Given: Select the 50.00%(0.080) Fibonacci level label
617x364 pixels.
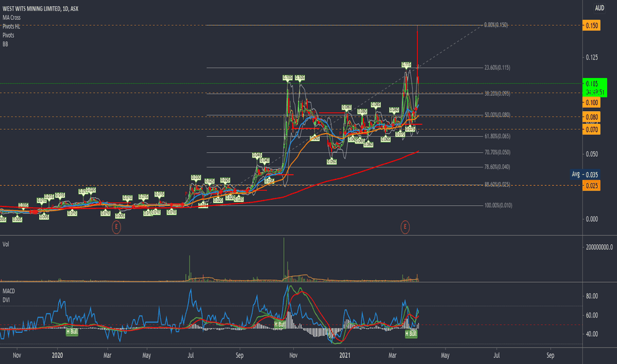Looking at the screenshot, I should (497, 115).
